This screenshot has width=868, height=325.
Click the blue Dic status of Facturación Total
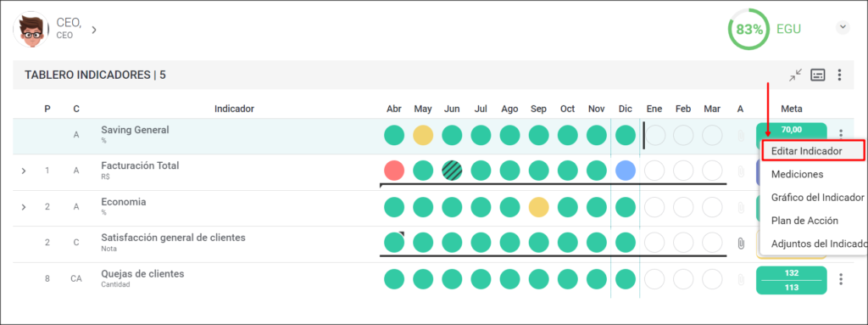coord(626,171)
